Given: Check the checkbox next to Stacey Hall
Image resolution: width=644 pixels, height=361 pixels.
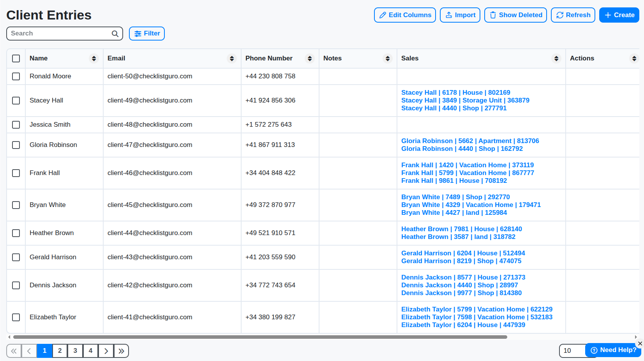Looking at the screenshot, I should (x=16, y=101).
